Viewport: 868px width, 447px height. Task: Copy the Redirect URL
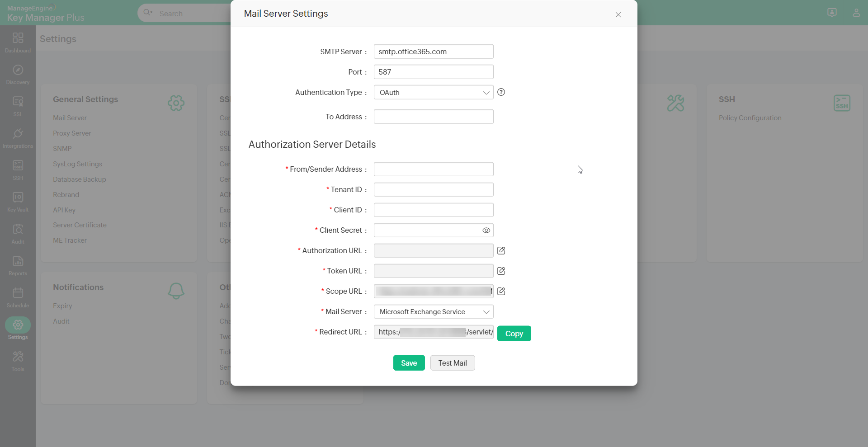(514, 334)
